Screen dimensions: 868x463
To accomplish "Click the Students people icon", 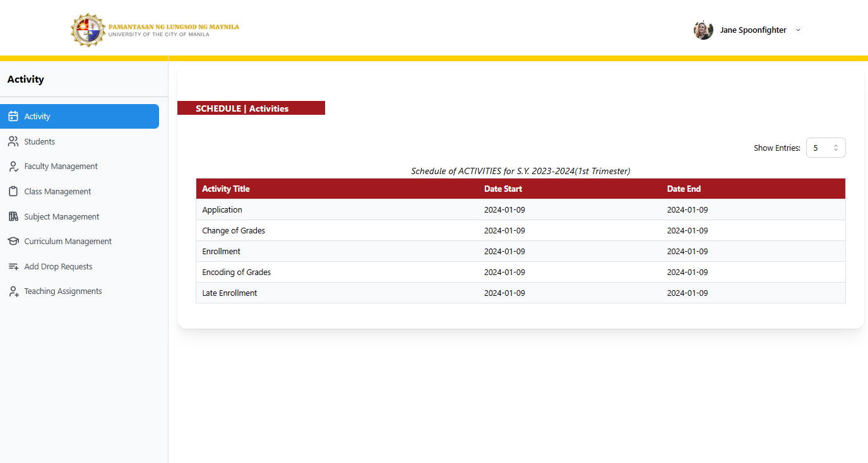I will pos(13,141).
